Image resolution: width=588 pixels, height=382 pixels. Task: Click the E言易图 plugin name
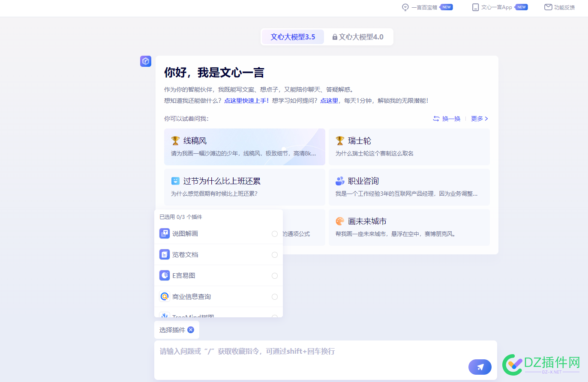pyautogui.click(x=184, y=275)
